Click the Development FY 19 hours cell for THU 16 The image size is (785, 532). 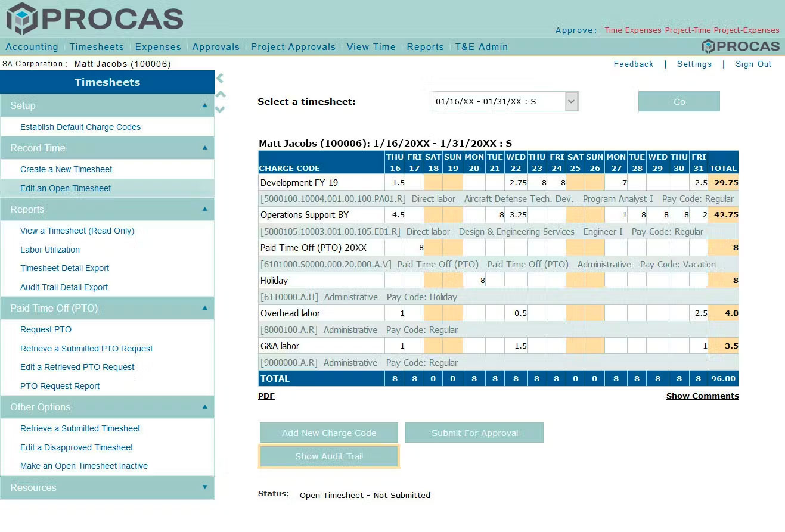(x=394, y=182)
